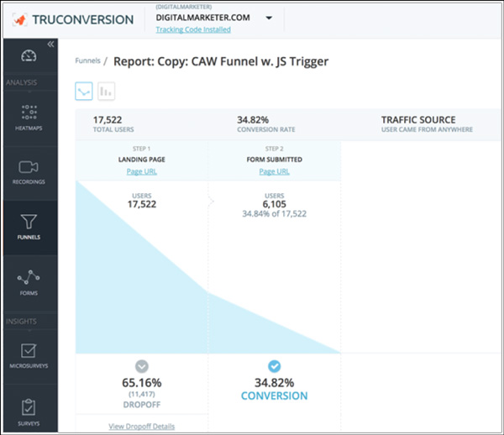Click the 17,522 users value under Step 1
The width and height of the screenshot is (504, 435).
click(142, 204)
